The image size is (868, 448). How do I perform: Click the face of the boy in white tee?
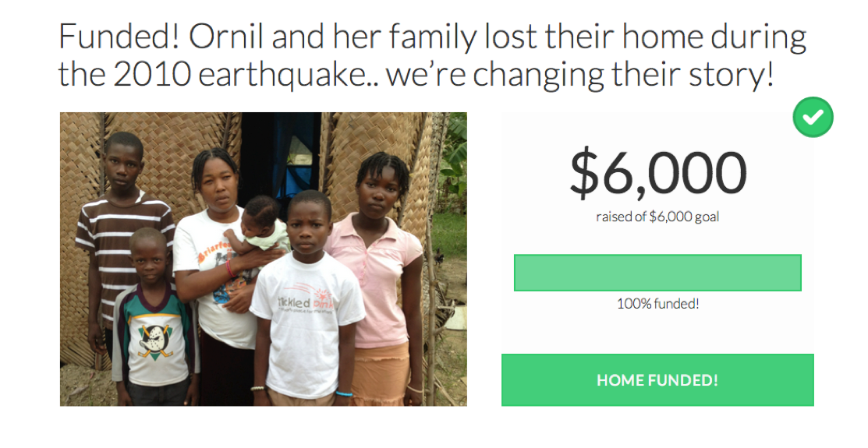(x=309, y=222)
